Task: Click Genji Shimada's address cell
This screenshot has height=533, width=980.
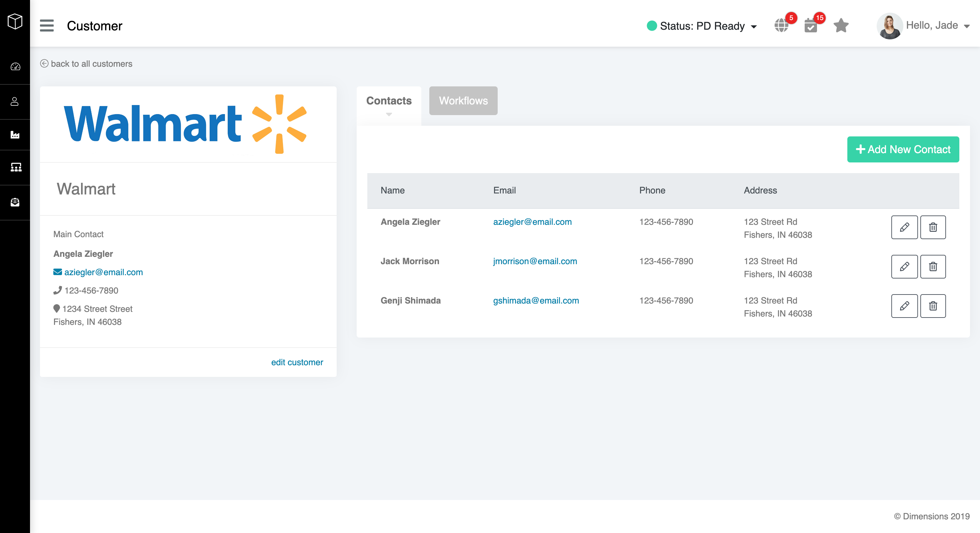Action: (778, 307)
